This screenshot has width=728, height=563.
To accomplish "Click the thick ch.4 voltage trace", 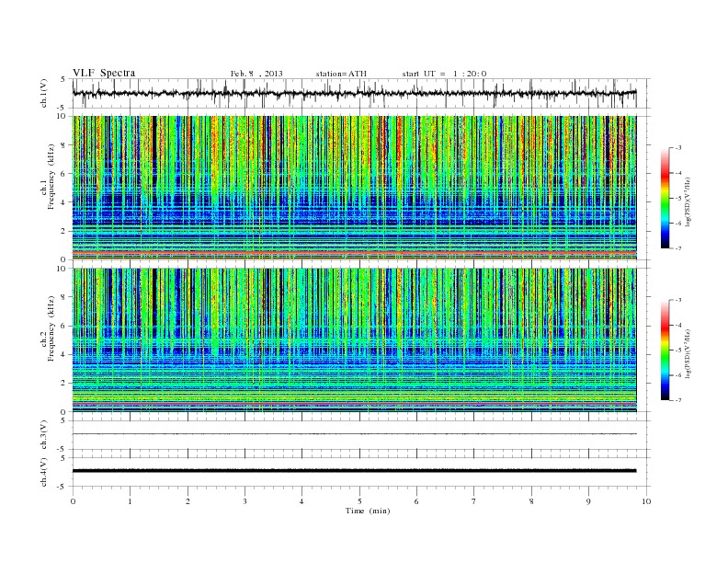I will [x=354, y=471].
